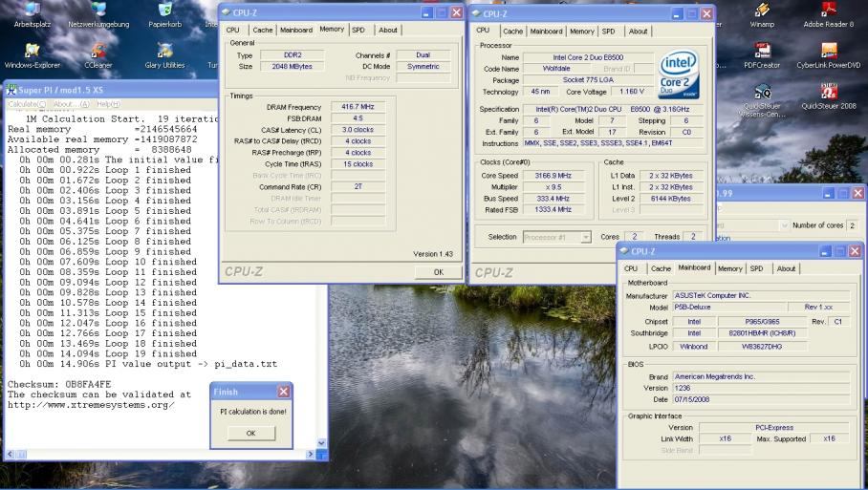Click Command Rate value 2T
868x490 pixels.
(x=358, y=186)
